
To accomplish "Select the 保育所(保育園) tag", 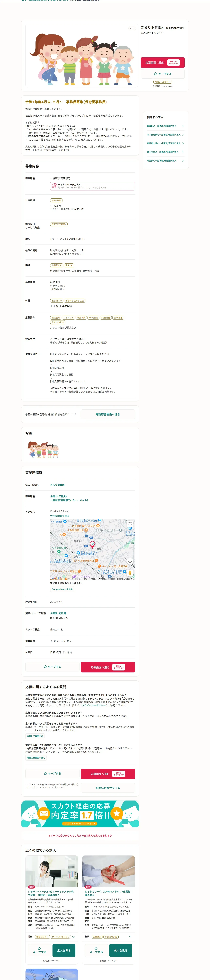I will click(59, 224).
